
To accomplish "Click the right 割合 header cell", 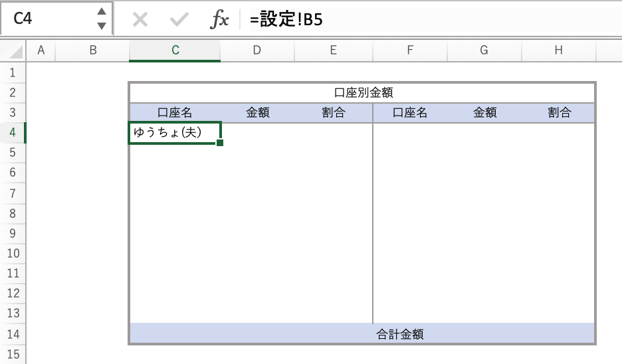I will click(559, 113).
